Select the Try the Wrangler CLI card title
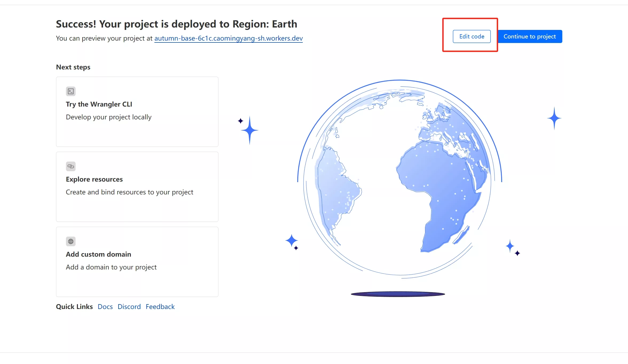The width and height of the screenshot is (628, 364). click(x=99, y=104)
